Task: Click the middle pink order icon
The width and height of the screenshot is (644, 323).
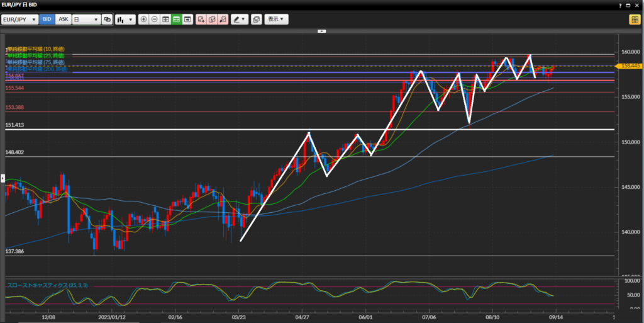Action: [x=212, y=20]
